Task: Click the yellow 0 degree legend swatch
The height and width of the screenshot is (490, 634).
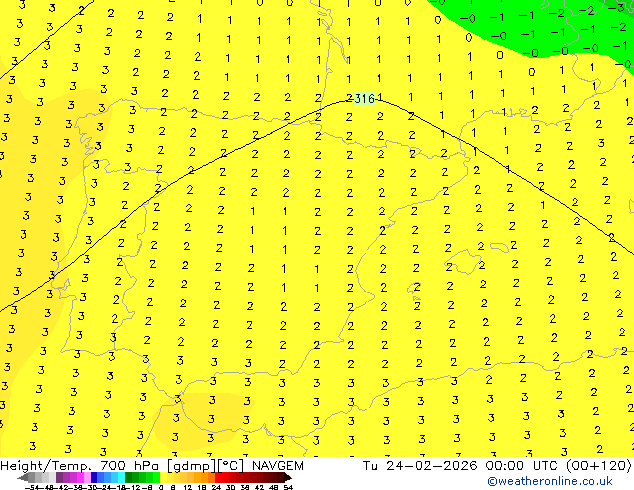Action: (x=163, y=477)
